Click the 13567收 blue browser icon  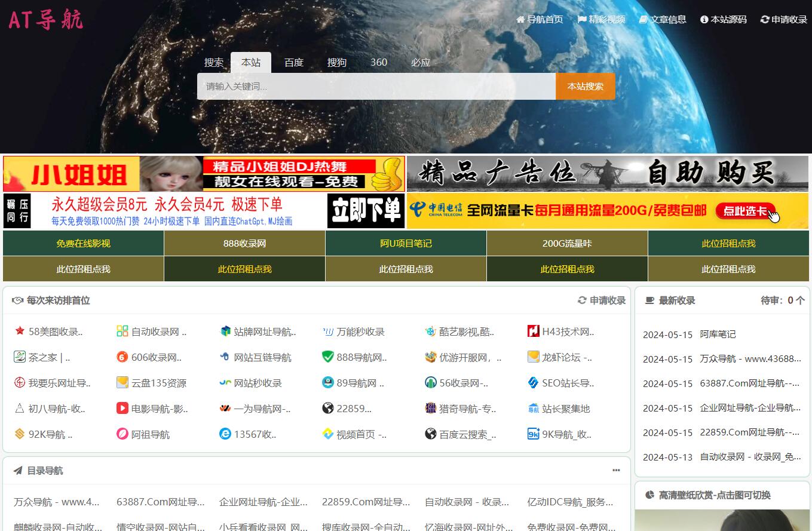[x=225, y=434]
